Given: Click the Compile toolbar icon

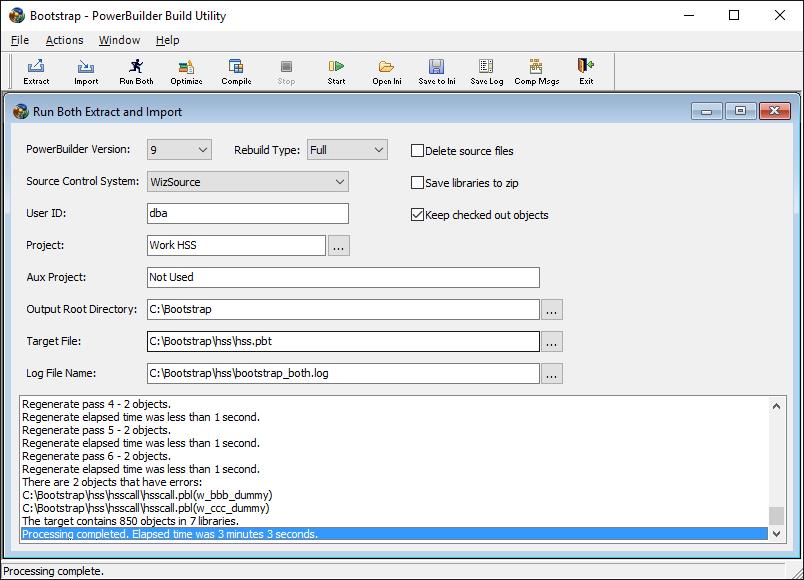Looking at the screenshot, I should (236, 72).
